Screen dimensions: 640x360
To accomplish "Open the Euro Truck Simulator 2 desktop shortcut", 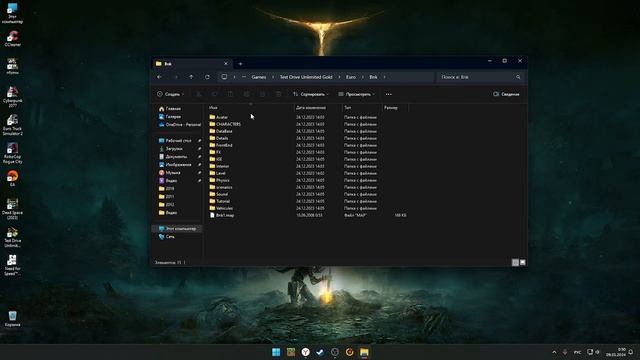I will point(13,125).
